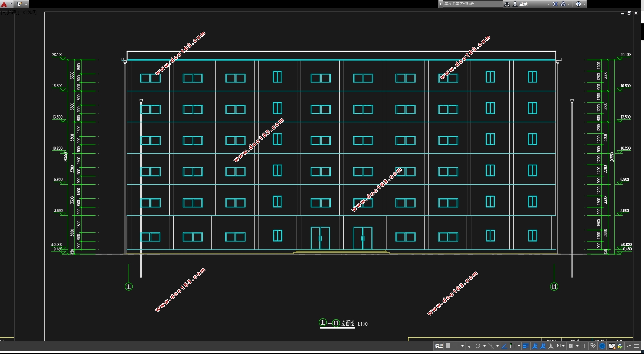Toggle auto-add annotation scales icon

point(543,346)
